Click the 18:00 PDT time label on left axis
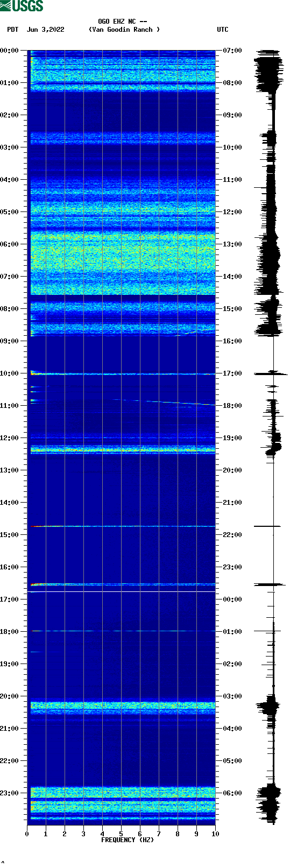 10,632
